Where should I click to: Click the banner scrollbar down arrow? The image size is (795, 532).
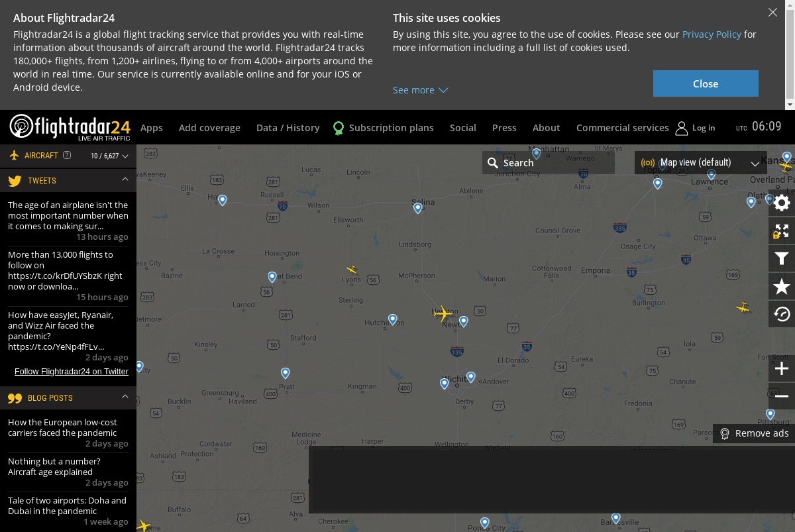pos(790,105)
